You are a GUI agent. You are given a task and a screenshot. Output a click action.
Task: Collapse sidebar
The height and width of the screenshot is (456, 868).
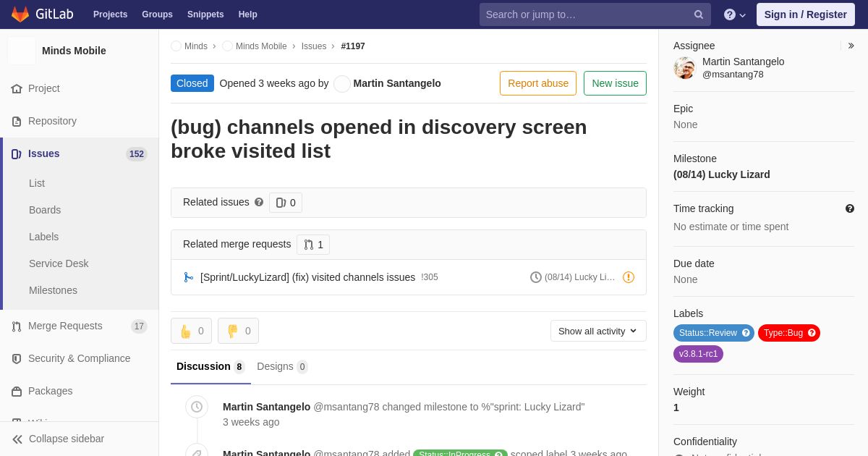pos(80,439)
